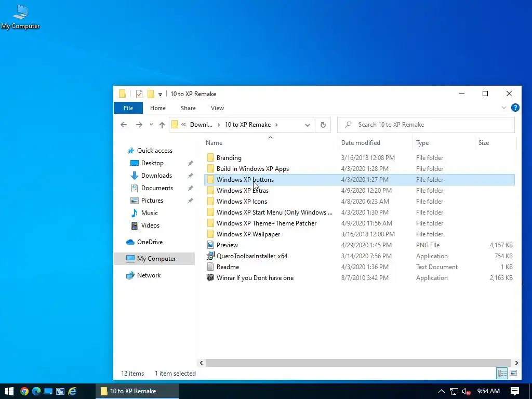Image resolution: width=532 pixels, height=399 pixels.
Task: Switch to the Home ribbon tab
Action: point(158,108)
